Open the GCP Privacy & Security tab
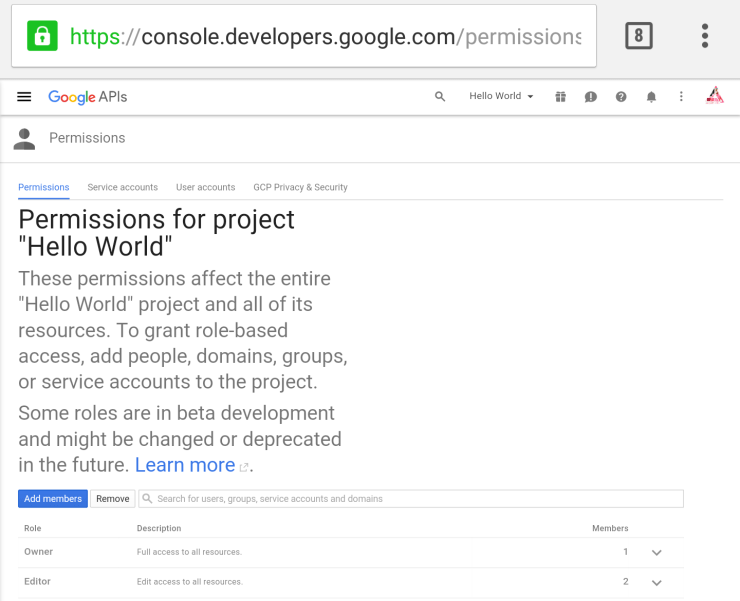Viewport: 740px width, 601px height. [300, 187]
